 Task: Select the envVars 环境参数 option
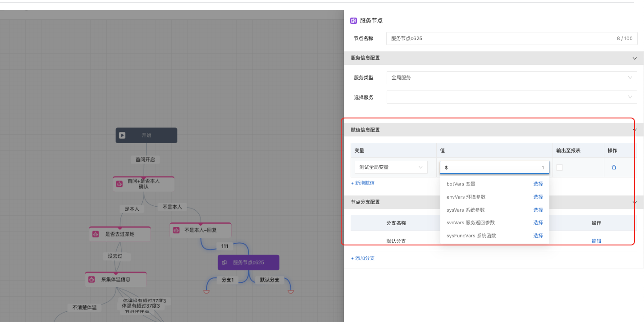[x=495, y=197]
